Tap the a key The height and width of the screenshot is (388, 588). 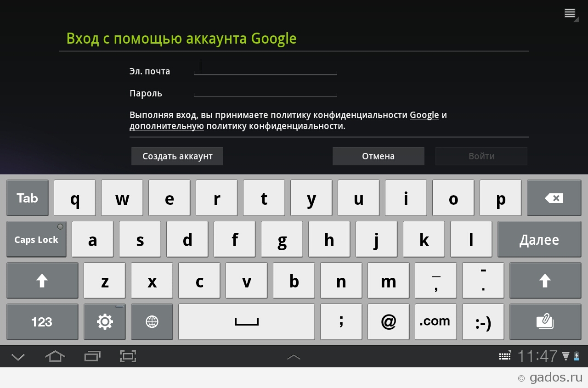93,239
